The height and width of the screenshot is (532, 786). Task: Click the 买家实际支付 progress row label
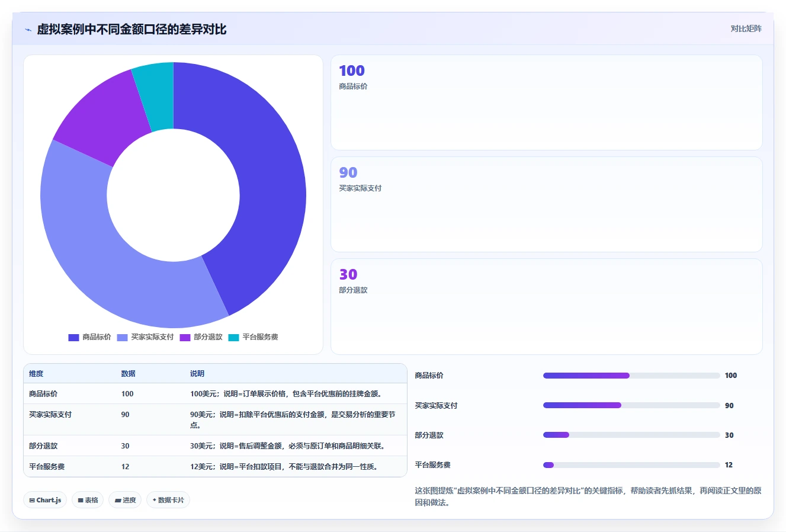436,406
